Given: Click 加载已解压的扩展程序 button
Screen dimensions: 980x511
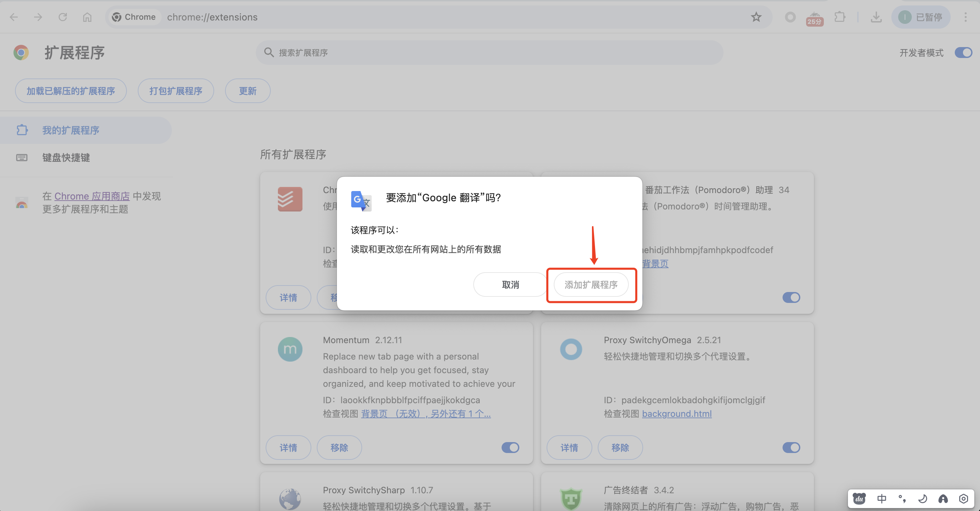Looking at the screenshot, I should coord(71,91).
